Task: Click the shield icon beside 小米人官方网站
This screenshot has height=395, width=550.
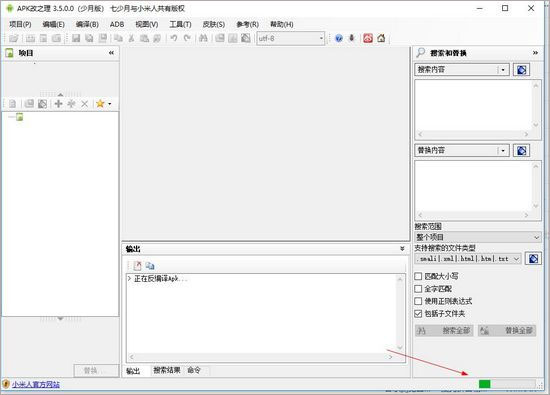Action: tap(6, 384)
